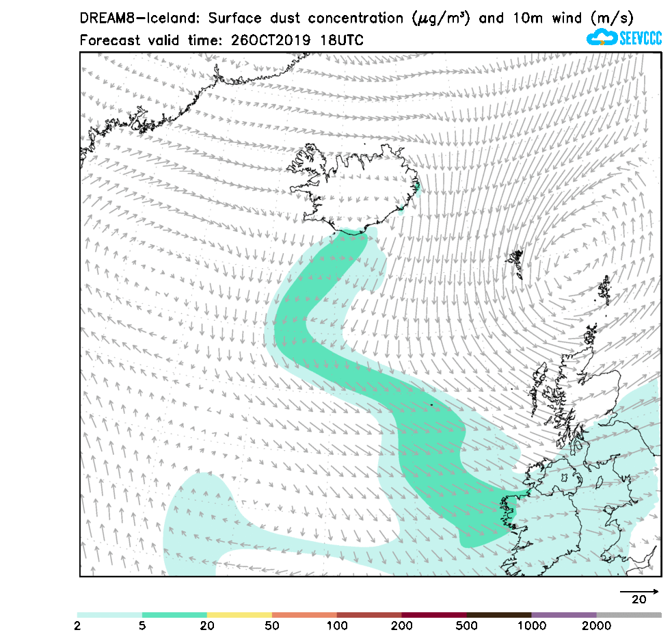672x641 pixels.
Task: Click the small green patch on Iceland's east coast
Action: [416, 187]
